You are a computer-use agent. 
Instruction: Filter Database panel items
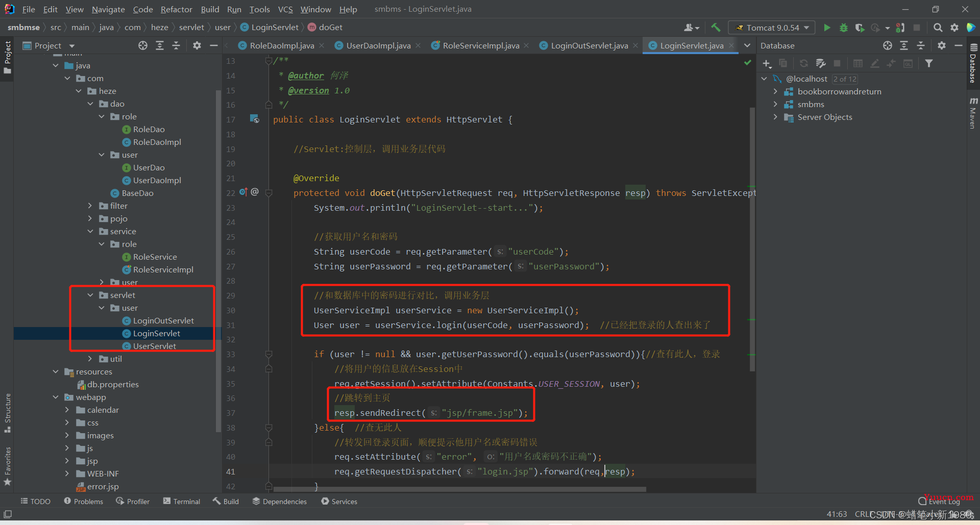pyautogui.click(x=929, y=63)
